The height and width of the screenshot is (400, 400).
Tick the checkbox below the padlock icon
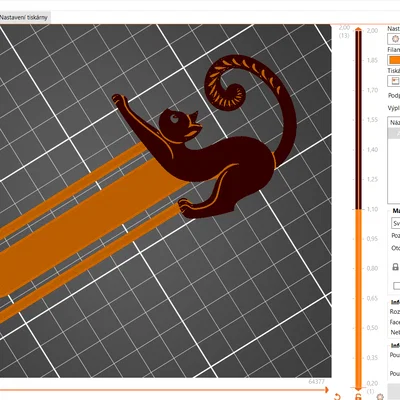pyautogui.click(x=396, y=286)
